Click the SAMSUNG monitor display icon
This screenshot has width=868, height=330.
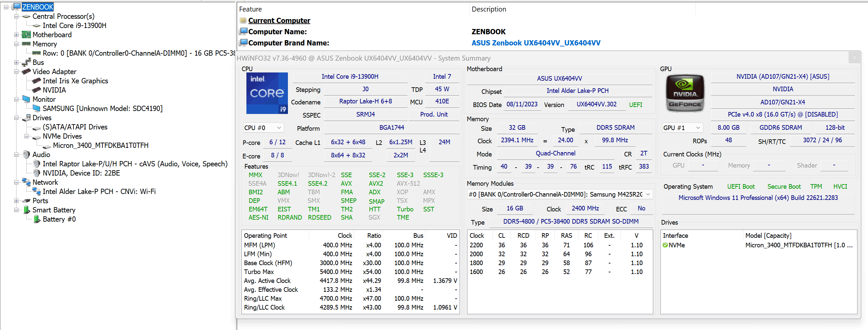(x=36, y=108)
